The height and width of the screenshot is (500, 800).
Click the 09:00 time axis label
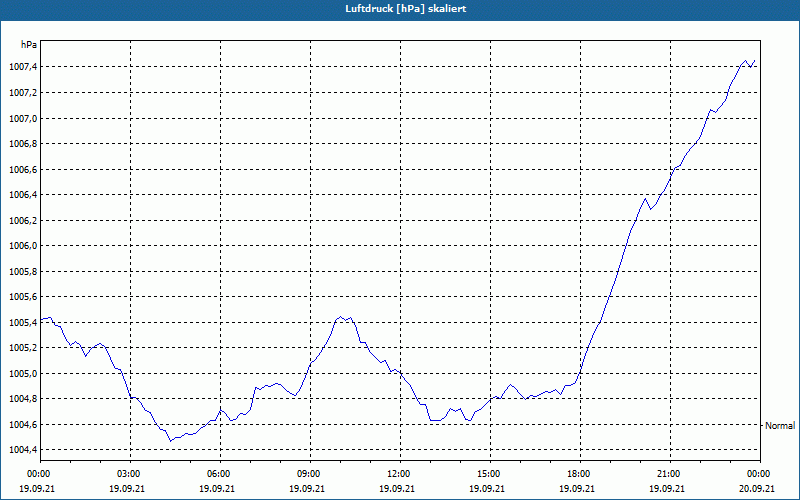click(310, 474)
